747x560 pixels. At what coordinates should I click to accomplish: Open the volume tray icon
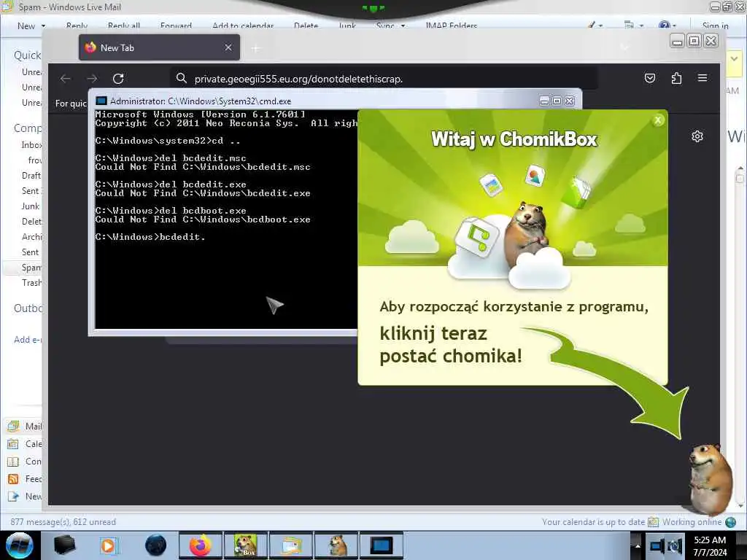pyautogui.click(x=675, y=545)
